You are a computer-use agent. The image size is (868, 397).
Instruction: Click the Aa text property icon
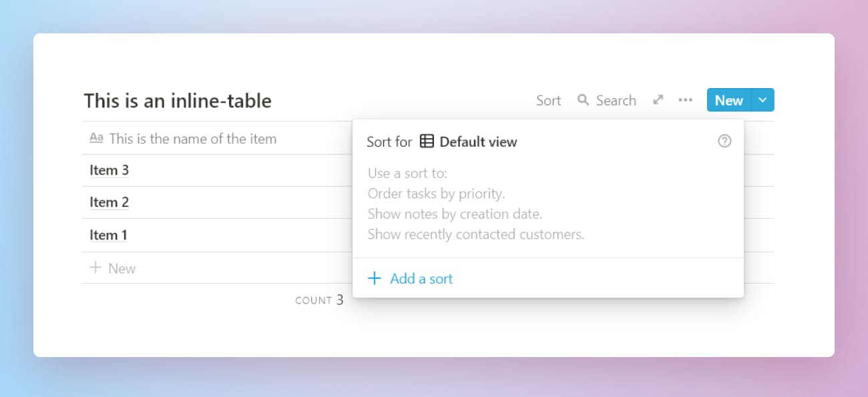[95, 137]
